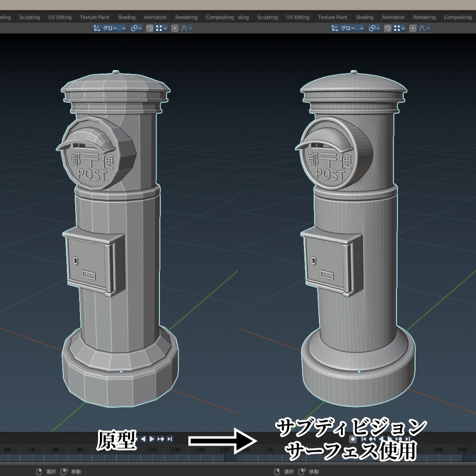Open the UV Editing workspace

(59, 17)
